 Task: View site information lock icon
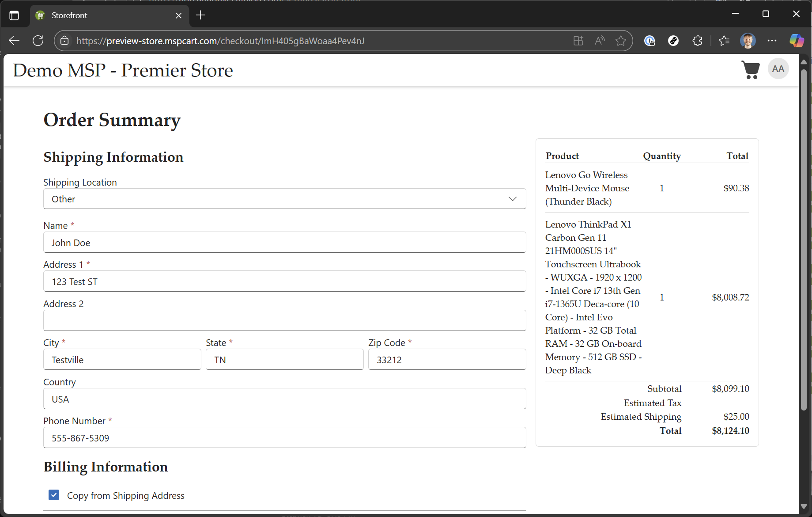(64, 41)
